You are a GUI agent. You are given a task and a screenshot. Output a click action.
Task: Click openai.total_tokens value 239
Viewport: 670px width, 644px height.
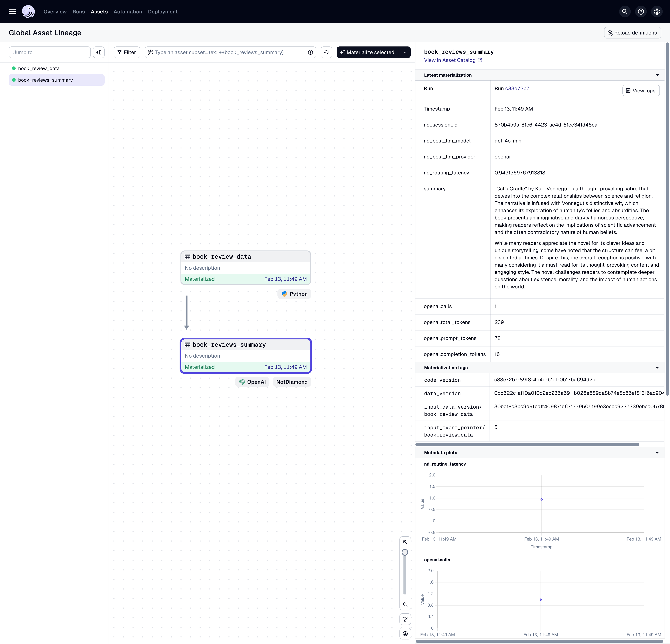[499, 322]
